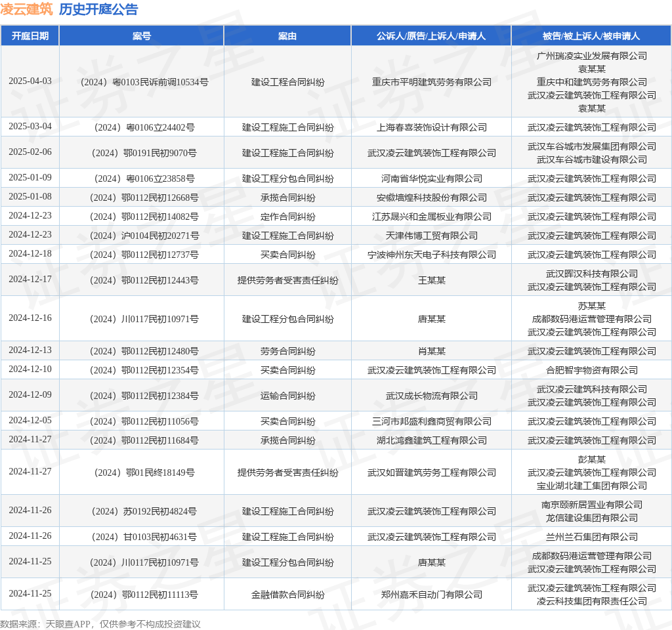Click plaintiff 三河市邦盛利鑫商贸有限公司
The height and width of the screenshot is (630, 672).
432,421
